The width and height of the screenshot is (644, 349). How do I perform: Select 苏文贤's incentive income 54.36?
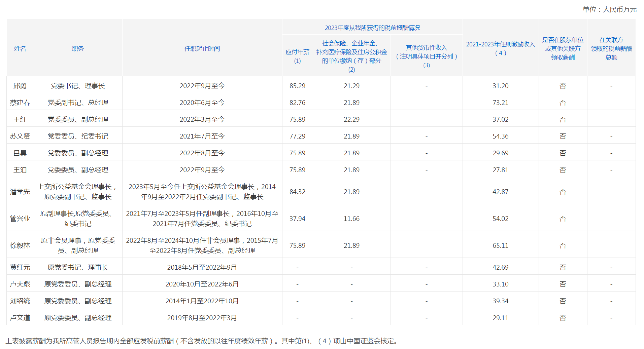(x=500, y=136)
